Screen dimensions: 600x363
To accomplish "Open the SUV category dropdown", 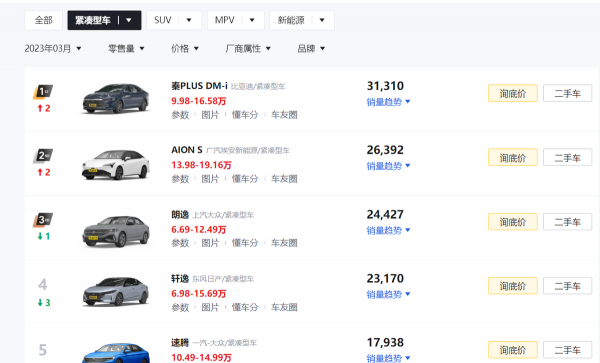I will tap(174, 20).
